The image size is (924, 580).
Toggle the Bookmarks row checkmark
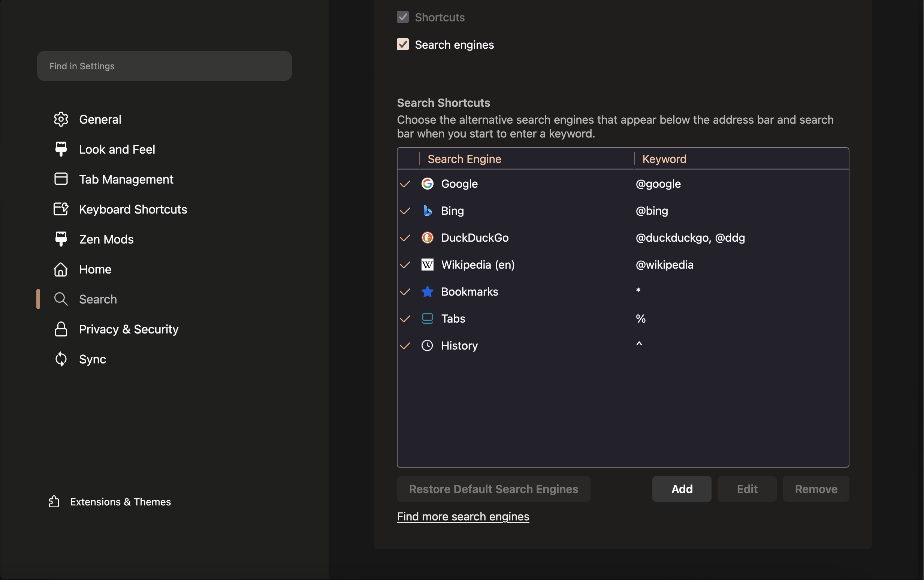[405, 292]
